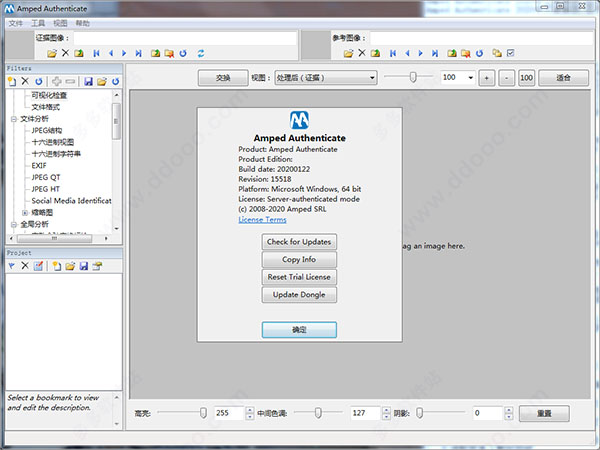The image size is (600, 450).
Task: Jump to the last reference image
Action: [x=435, y=53]
